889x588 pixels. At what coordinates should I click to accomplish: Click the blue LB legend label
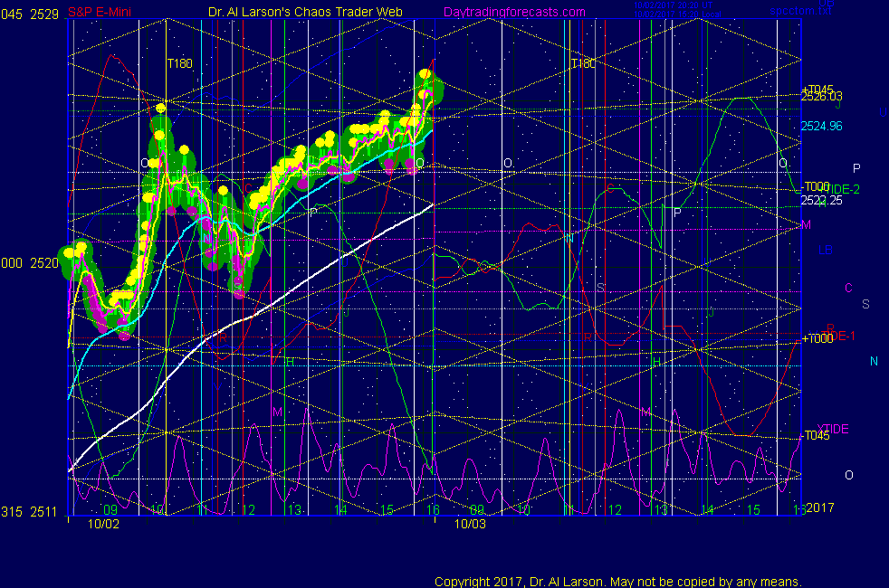pos(826,250)
